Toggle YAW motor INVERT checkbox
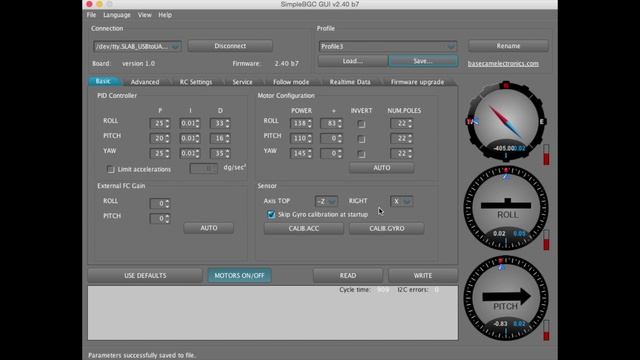640x360 pixels. click(x=361, y=154)
